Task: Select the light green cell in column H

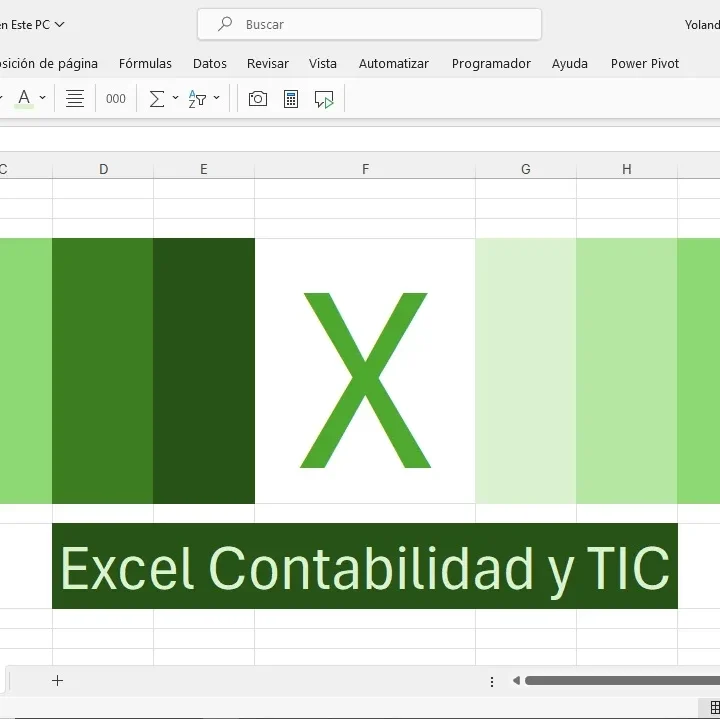Action: click(627, 371)
